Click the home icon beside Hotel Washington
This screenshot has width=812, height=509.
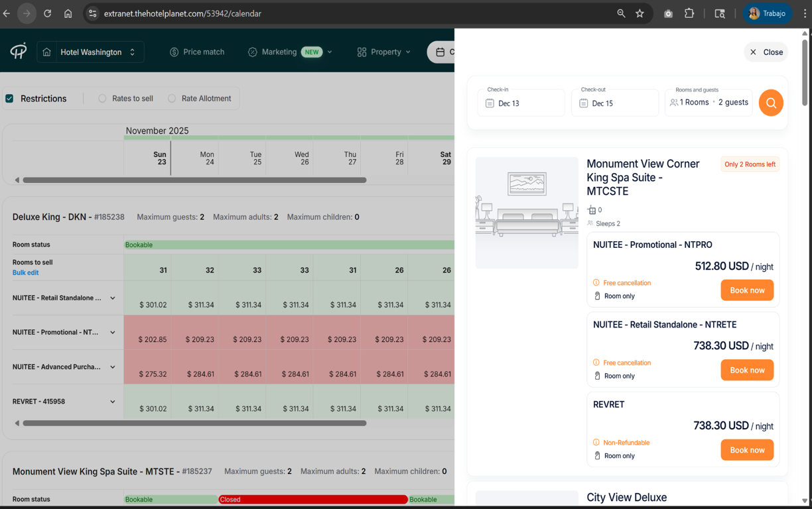[46, 52]
